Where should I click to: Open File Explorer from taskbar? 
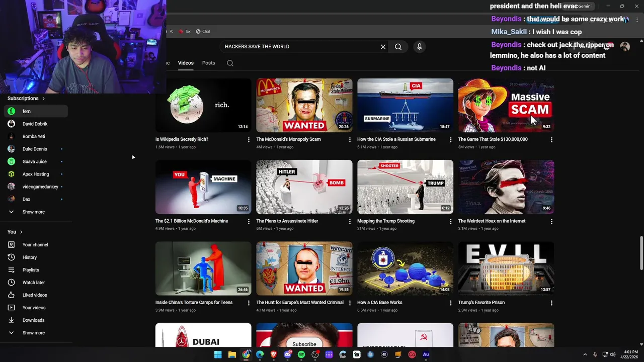pyautogui.click(x=232, y=354)
